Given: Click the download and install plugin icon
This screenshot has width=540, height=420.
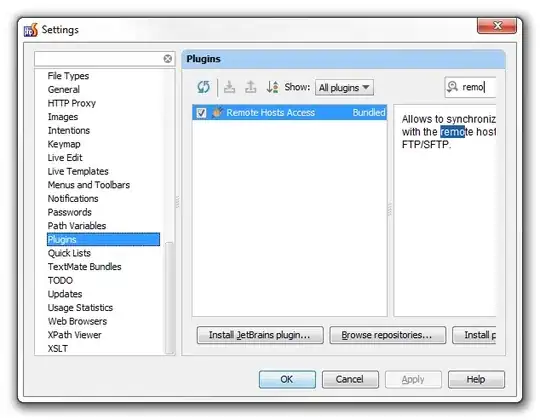Looking at the screenshot, I should (x=229, y=87).
